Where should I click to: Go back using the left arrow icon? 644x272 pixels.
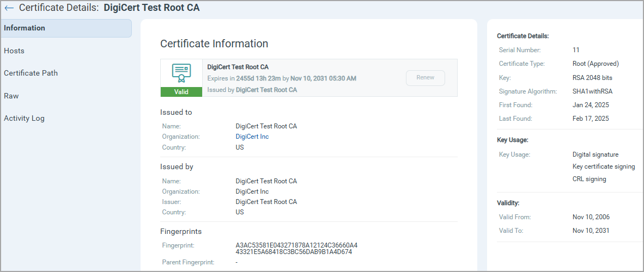[9, 8]
